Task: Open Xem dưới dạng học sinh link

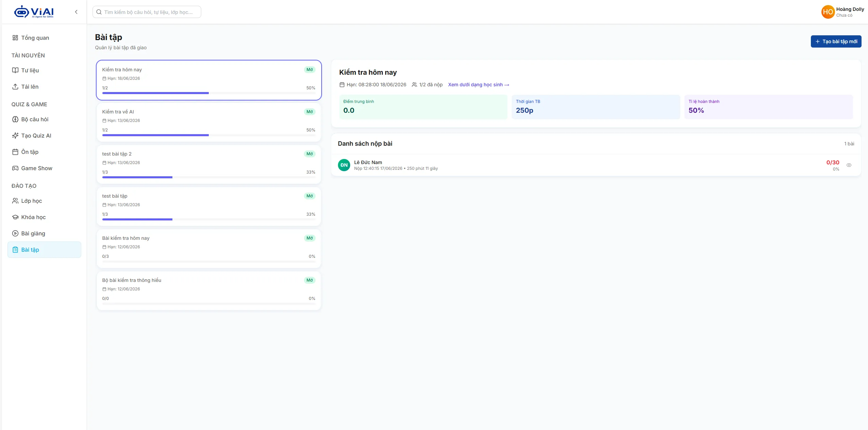Action: click(478, 85)
